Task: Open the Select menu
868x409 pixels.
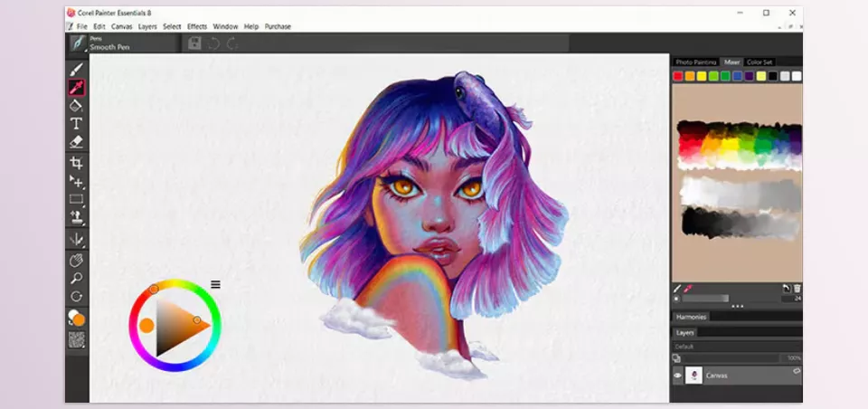Action: (172, 26)
